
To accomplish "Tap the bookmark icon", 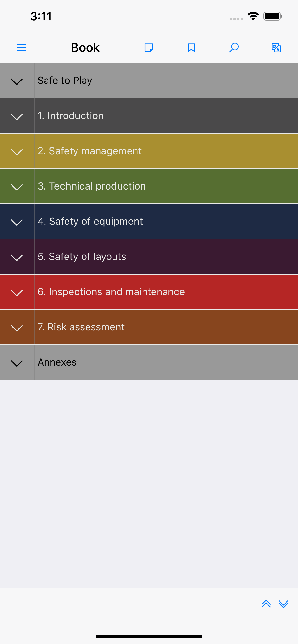I will (x=191, y=47).
